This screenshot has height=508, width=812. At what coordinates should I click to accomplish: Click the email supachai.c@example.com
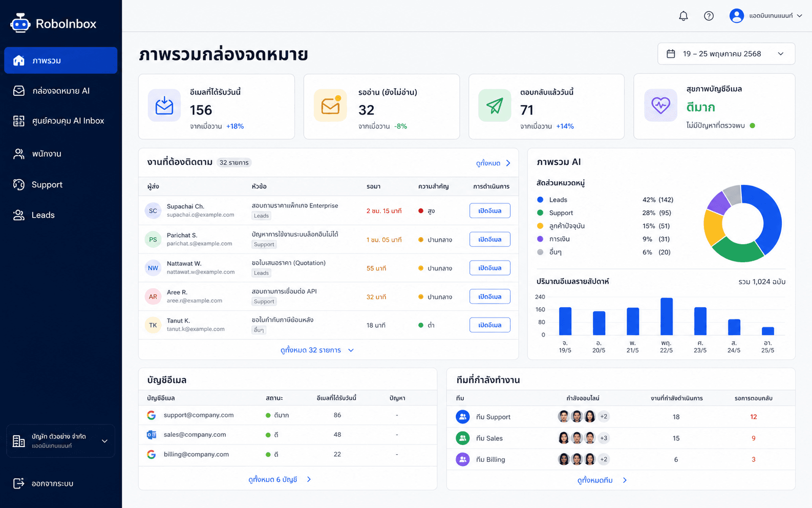coord(200,215)
